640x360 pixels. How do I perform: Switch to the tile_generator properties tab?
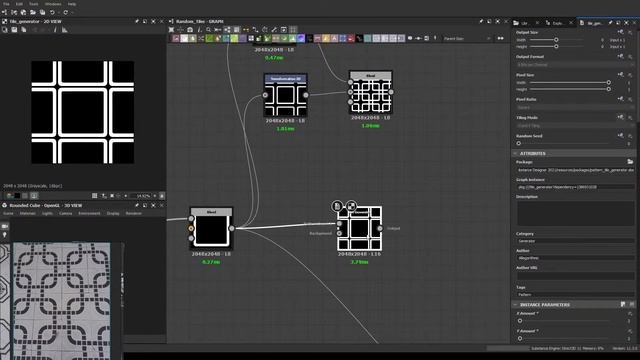595,23
